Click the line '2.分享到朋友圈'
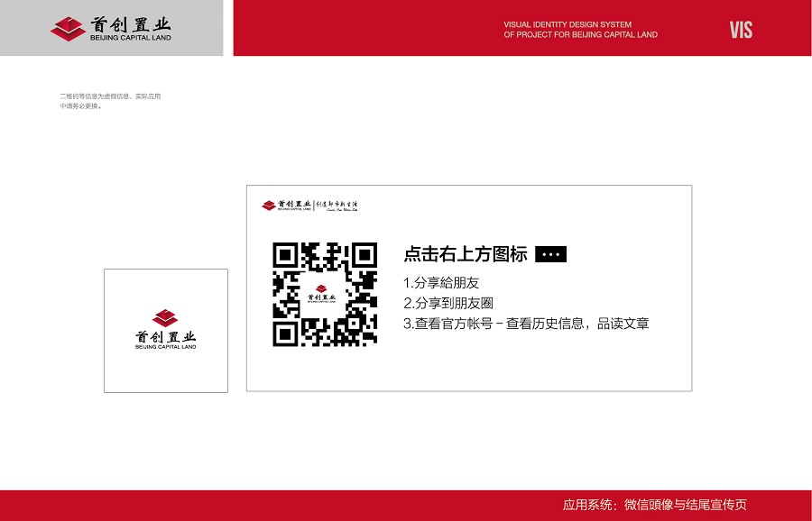Image resolution: width=812 pixels, height=521 pixels. coord(448,303)
